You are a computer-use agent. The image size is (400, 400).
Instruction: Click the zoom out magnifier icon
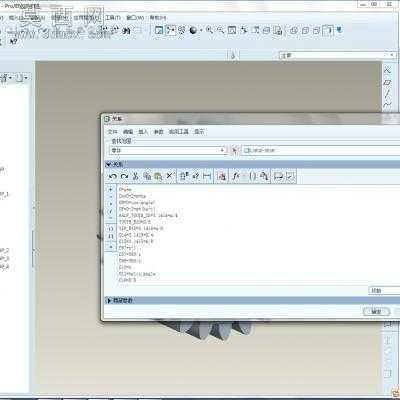pyautogui.click(x=220, y=30)
